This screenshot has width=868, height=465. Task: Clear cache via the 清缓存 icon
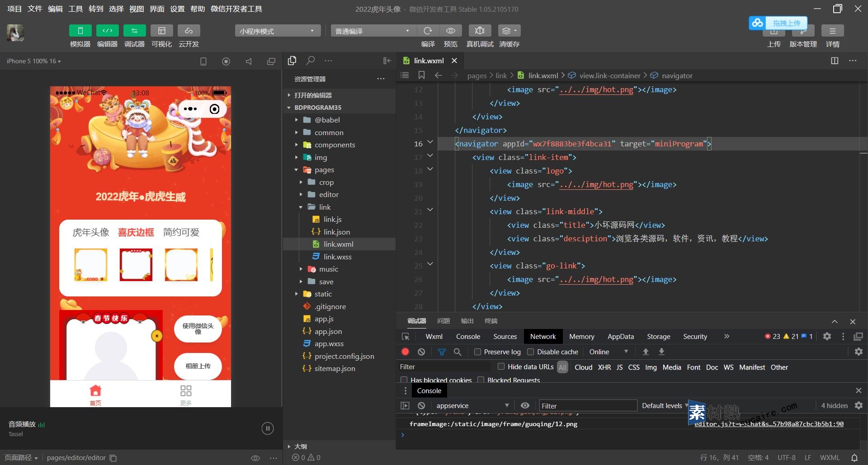click(509, 31)
